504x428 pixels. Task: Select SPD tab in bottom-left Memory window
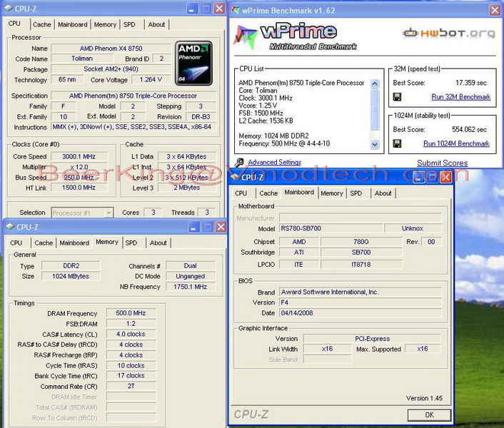pyautogui.click(x=131, y=243)
